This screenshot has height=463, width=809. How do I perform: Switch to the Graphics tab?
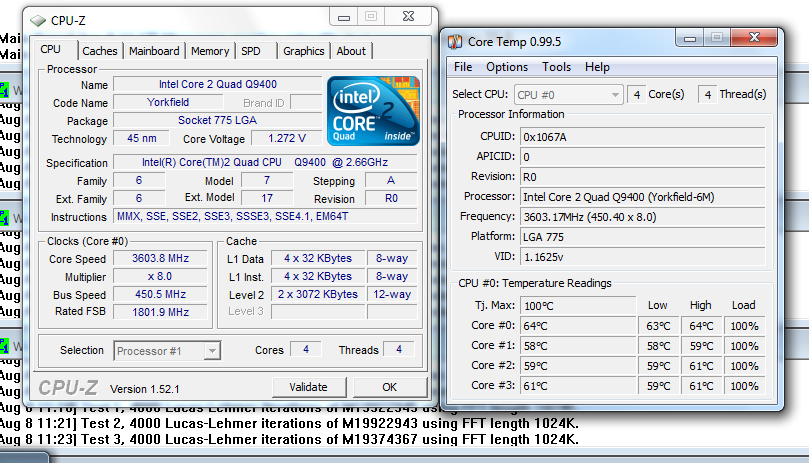click(303, 51)
